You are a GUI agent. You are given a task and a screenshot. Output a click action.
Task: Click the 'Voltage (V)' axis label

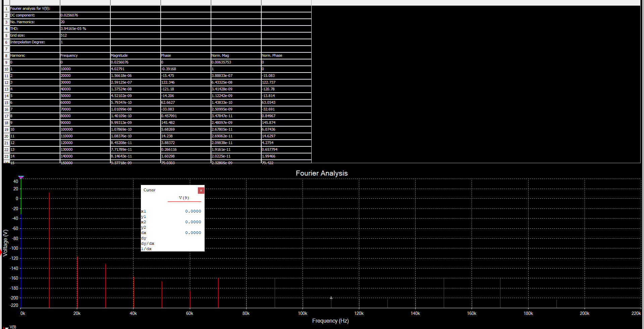coord(5,243)
